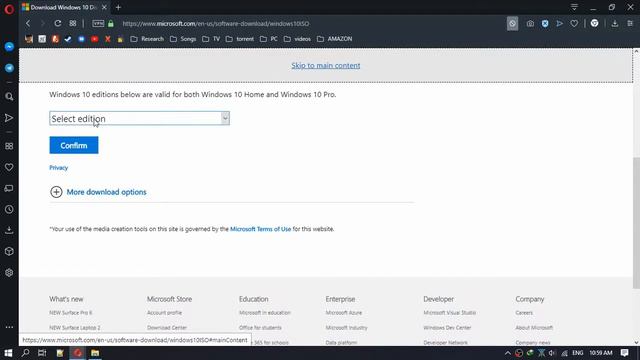View site security lock information
This screenshot has width=640, height=360.
pyautogui.click(x=111, y=24)
